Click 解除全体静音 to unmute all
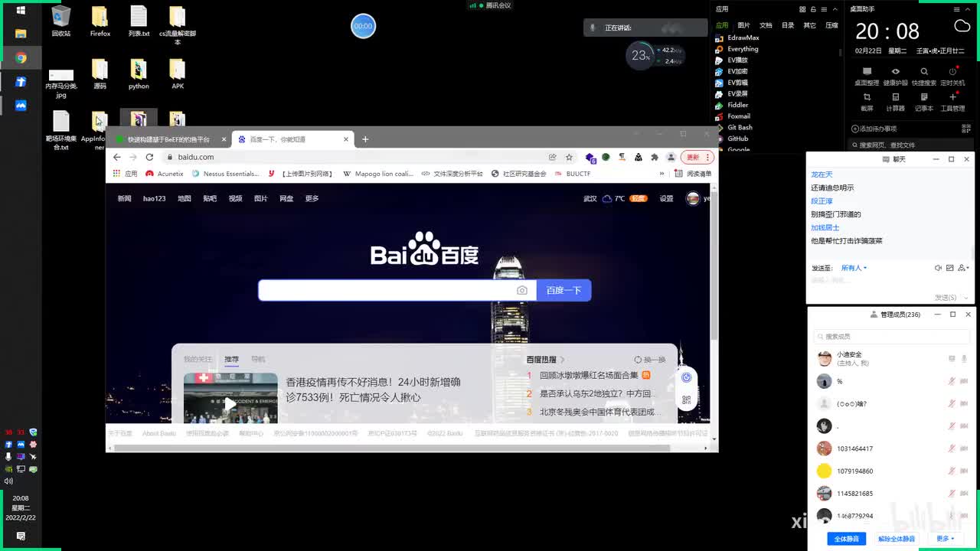 tap(896, 539)
